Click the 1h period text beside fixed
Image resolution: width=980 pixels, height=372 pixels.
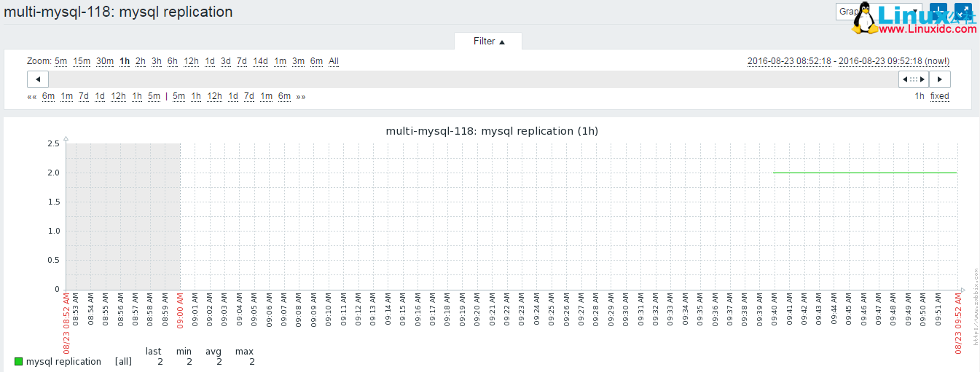click(x=920, y=96)
